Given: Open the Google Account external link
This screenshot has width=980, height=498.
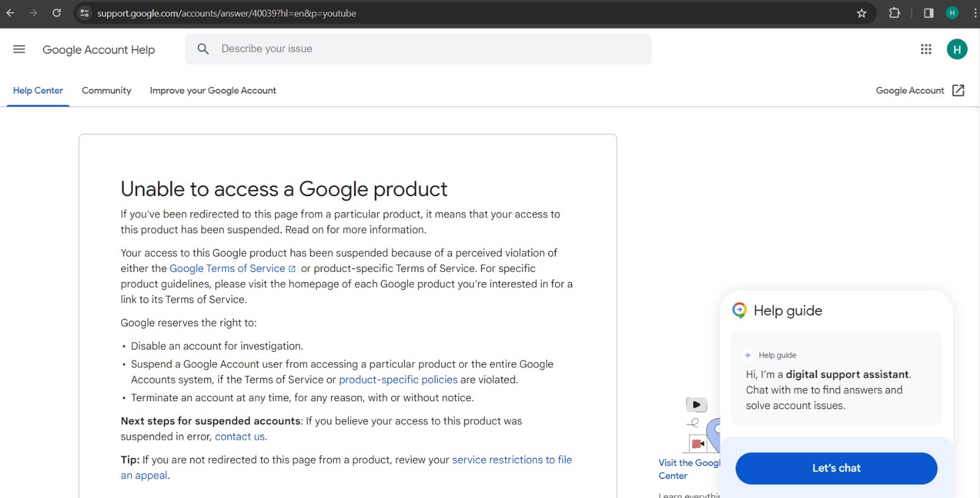Looking at the screenshot, I should point(919,91).
